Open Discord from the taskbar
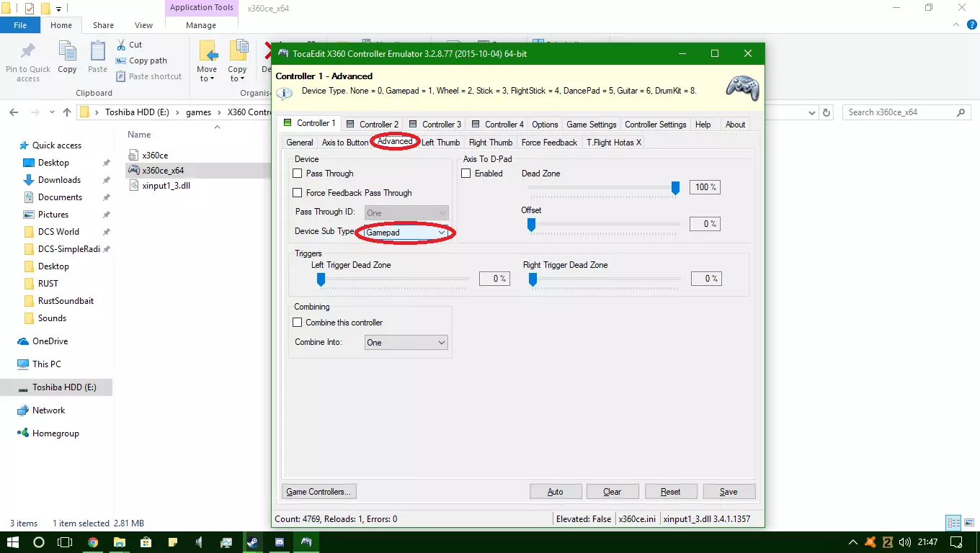 (280, 542)
